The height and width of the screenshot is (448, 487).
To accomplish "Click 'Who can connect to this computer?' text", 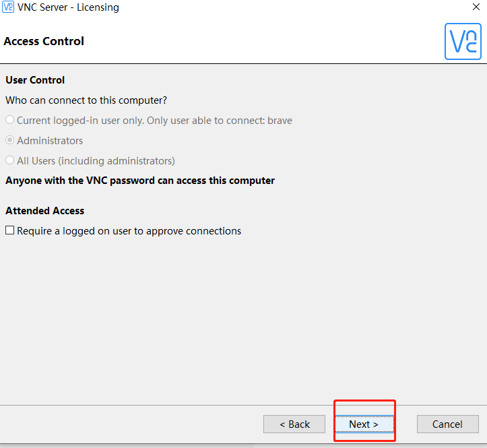I will pyautogui.click(x=86, y=100).
